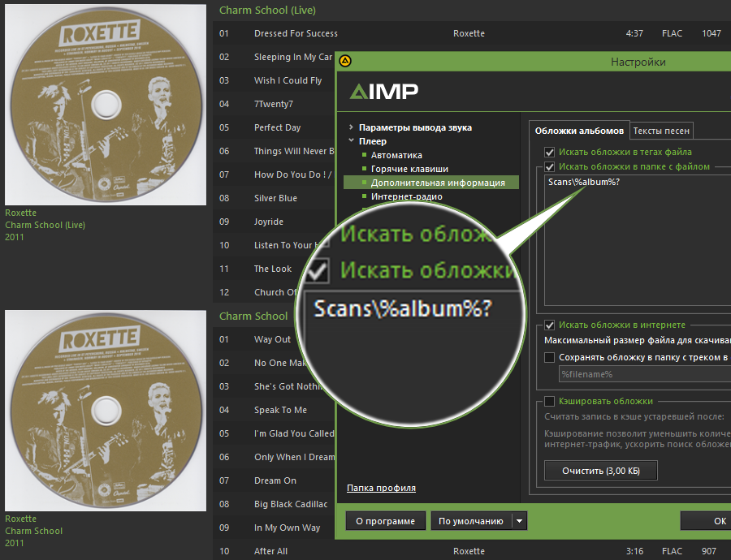Click 'FLAC' format in Dressed For Success row
This screenshot has width=731, height=560.
tap(672, 33)
